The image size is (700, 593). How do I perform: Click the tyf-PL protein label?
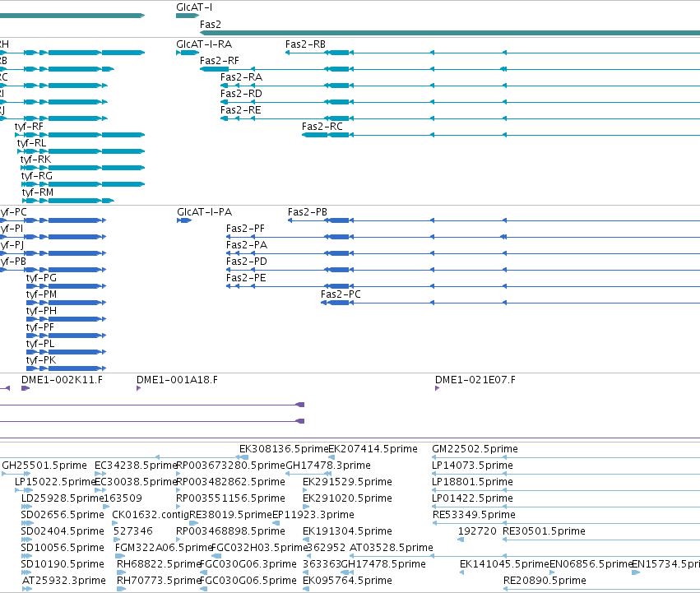click(40, 344)
